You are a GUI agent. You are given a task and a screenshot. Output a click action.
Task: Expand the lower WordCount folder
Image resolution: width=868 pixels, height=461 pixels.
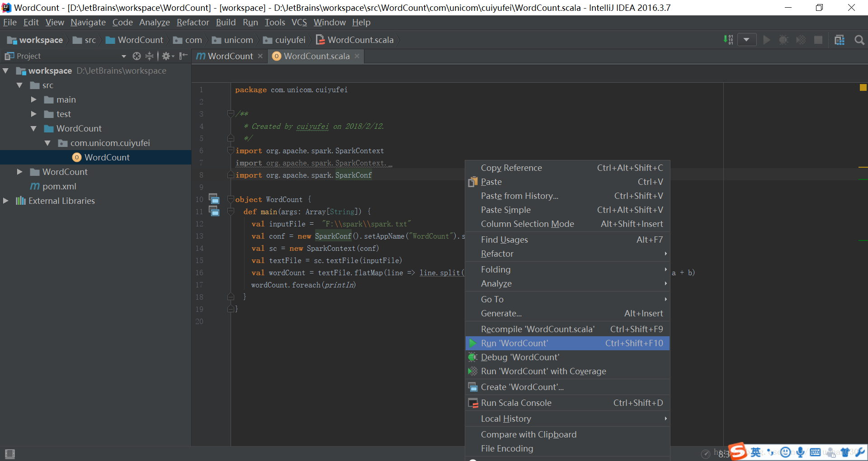[19, 172]
